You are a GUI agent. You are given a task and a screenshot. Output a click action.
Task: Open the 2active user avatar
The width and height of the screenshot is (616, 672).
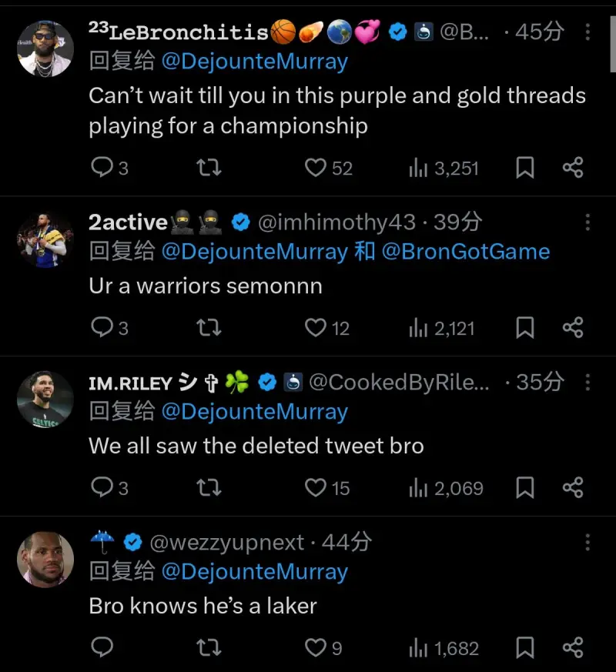(x=45, y=239)
